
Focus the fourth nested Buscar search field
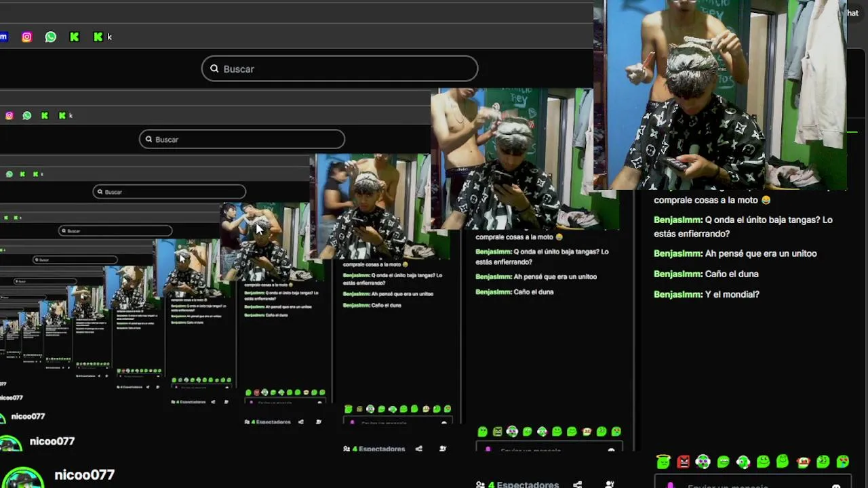coord(115,230)
